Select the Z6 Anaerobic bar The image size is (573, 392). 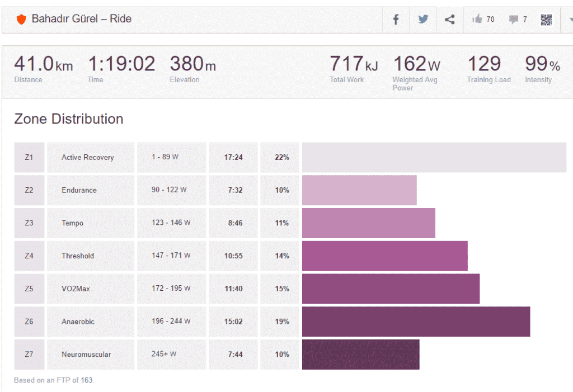point(416,322)
